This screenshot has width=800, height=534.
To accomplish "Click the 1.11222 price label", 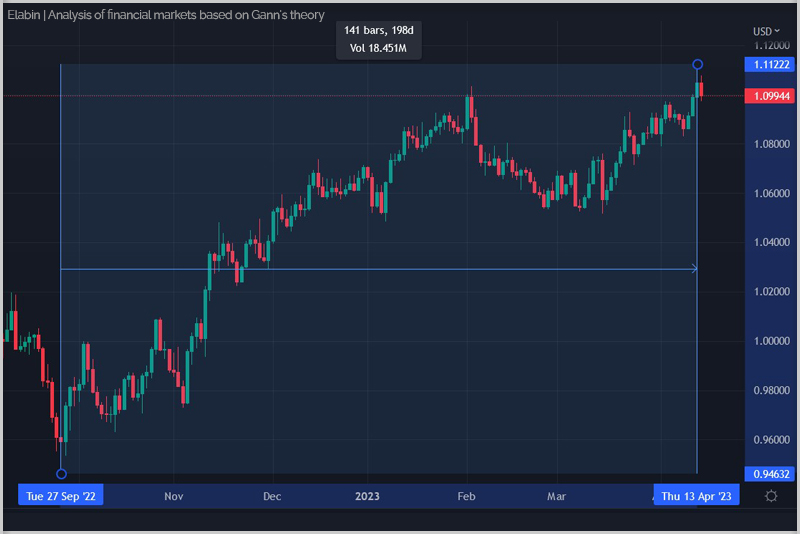I will coord(770,64).
